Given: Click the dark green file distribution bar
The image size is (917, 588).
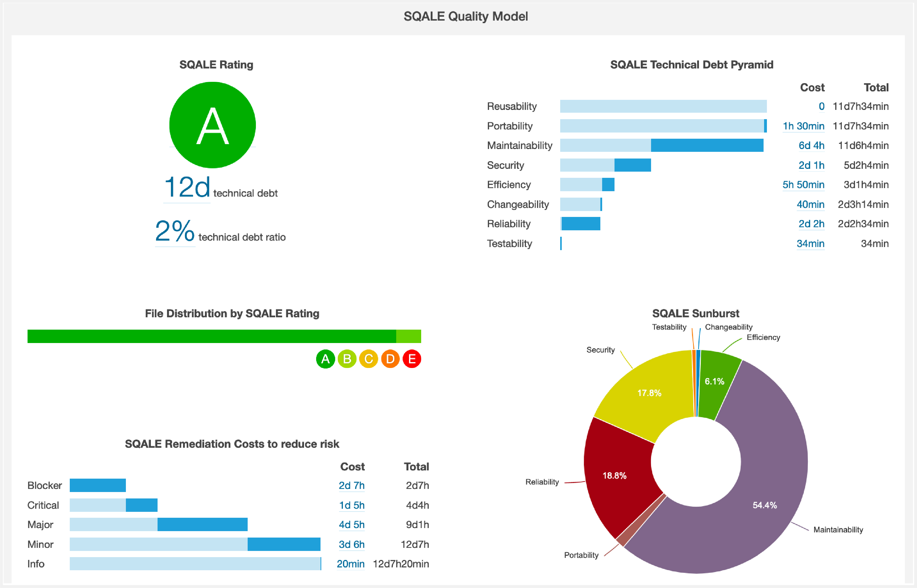Looking at the screenshot, I should click(212, 336).
